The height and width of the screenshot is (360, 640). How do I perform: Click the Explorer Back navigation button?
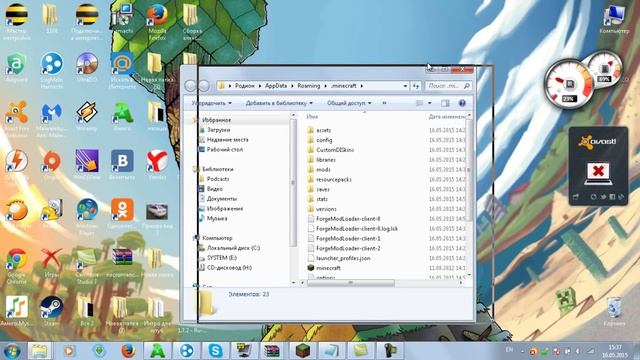190,86
